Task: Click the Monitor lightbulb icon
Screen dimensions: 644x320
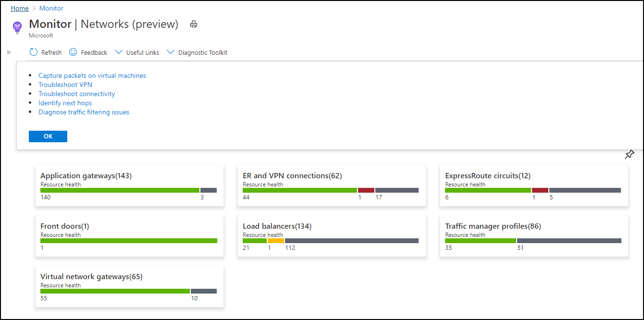Action: [x=17, y=27]
